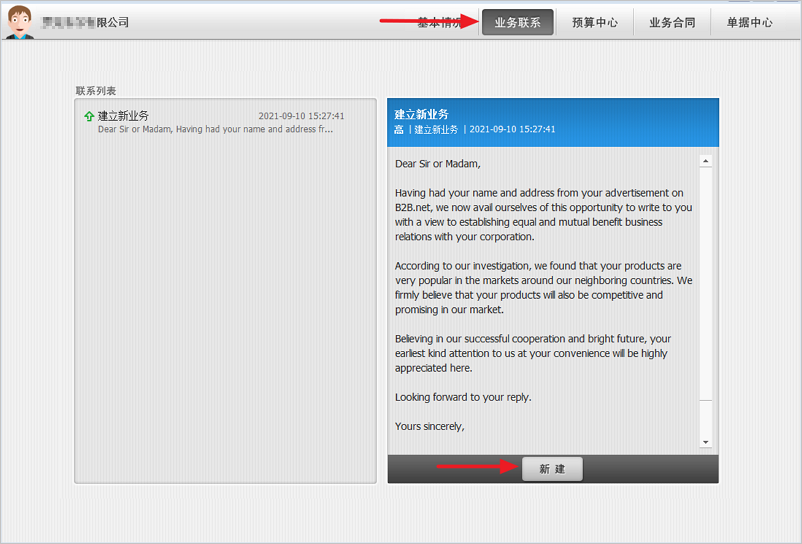Click the preview text under 建立新业务 list entry
802x544 pixels.
(x=215, y=129)
